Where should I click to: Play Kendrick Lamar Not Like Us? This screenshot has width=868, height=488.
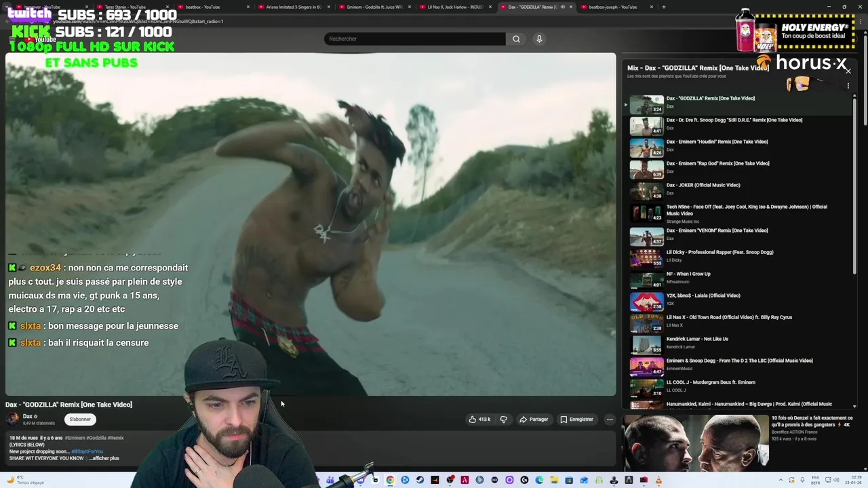(738, 345)
